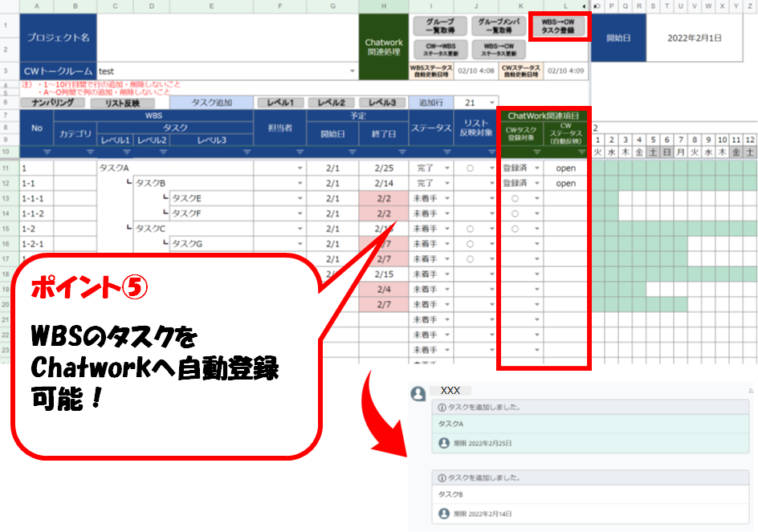Screen dimensions: 758x532
Task: Open ステータス dropdown in row 23
Action: (447, 350)
